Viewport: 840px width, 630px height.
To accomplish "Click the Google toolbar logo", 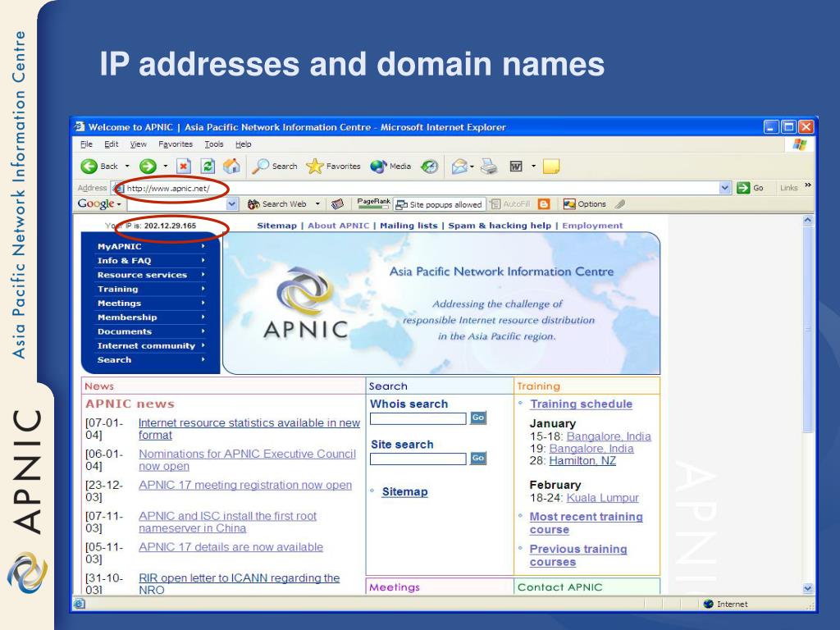I will coord(96,203).
